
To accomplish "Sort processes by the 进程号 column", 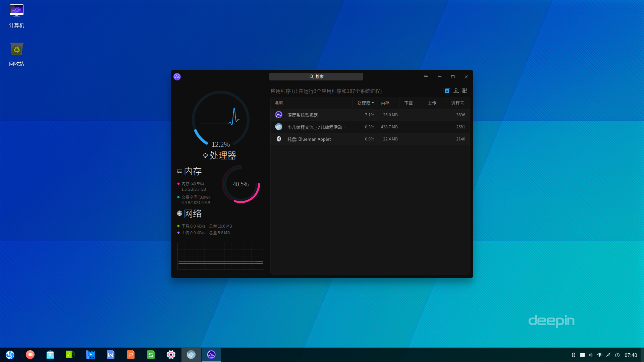I will point(458,103).
